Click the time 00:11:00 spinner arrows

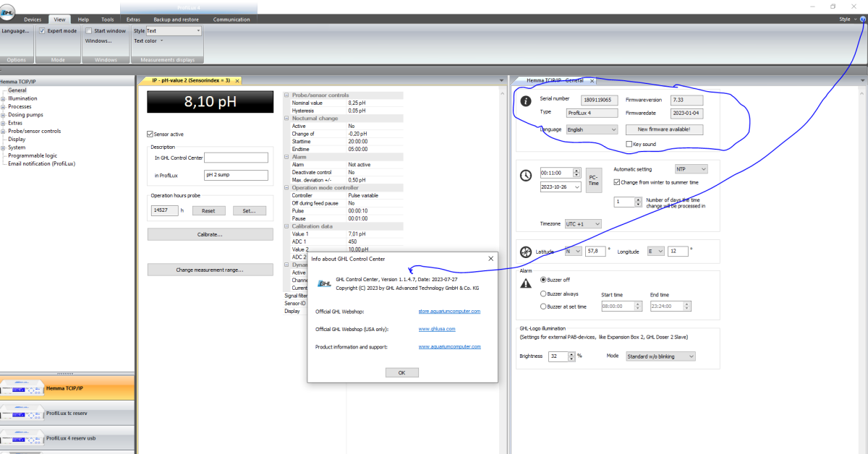pyautogui.click(x=576, y=173)
